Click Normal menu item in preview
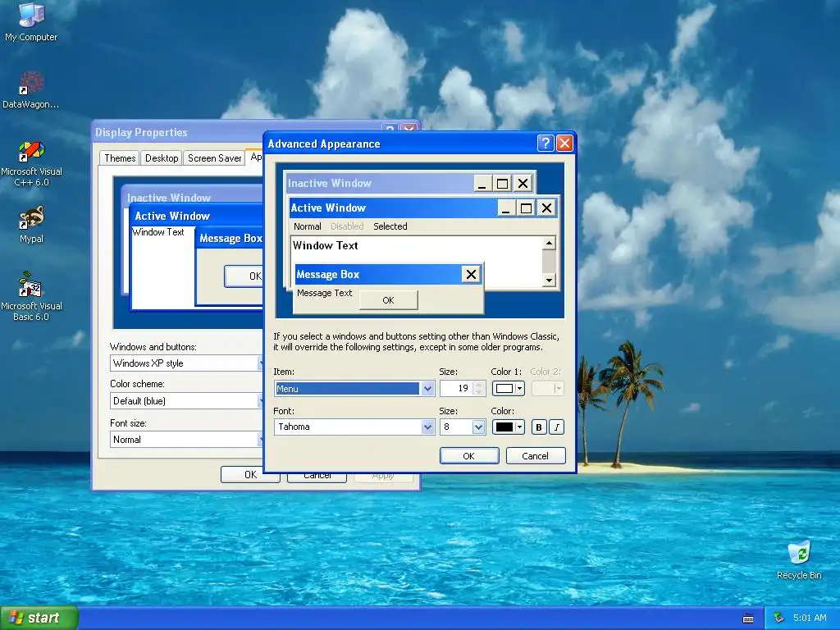The height and width of the screenshot is (630, 840). [307, 226]
